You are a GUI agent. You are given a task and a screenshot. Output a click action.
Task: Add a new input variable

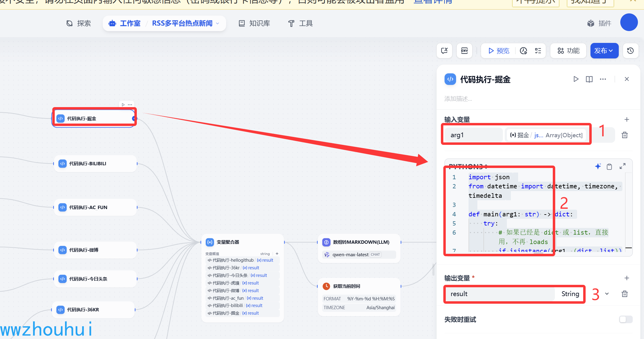pos(627,120)
